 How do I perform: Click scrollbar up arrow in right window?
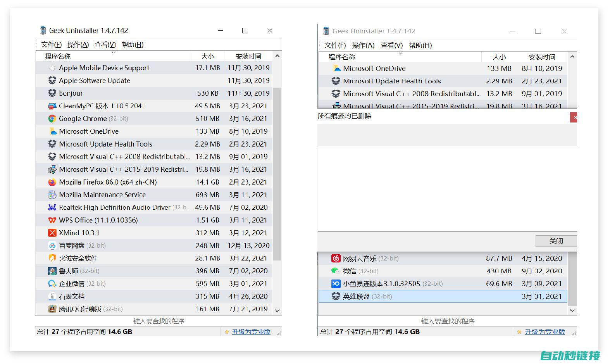tap(572, 57)
